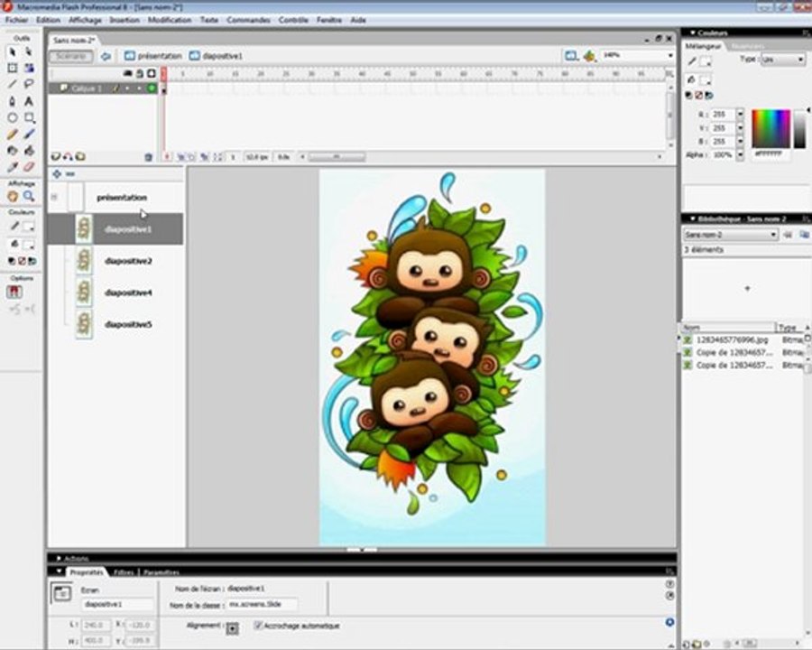Click the no color button in Tools panel
The width and height of the screenshot is (812, 650).
[x=22, y=261]
